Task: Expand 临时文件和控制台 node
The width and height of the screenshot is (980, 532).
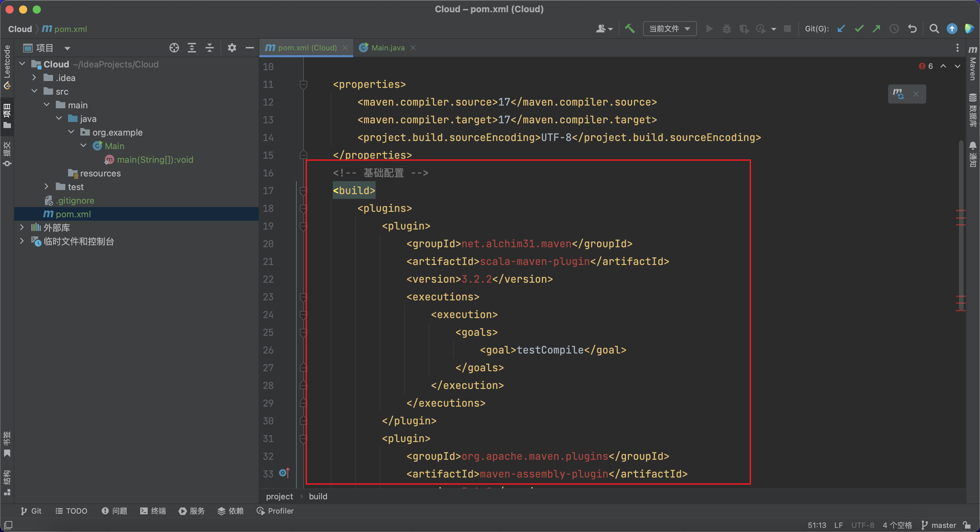Action: 22,241
